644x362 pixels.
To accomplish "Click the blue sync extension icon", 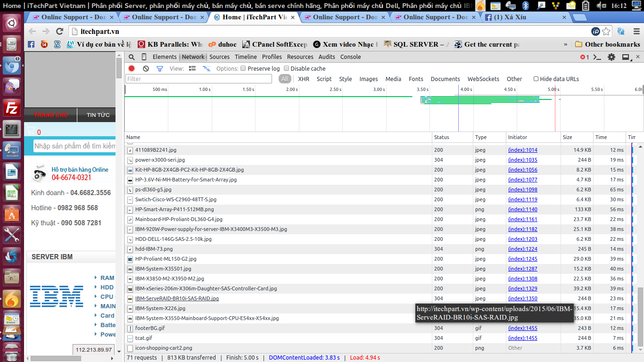I will click(x=621, y=31).
